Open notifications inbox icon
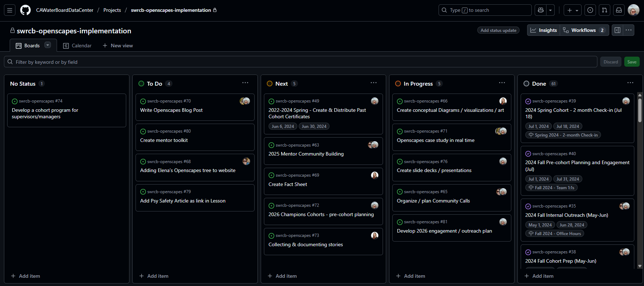 619,10
